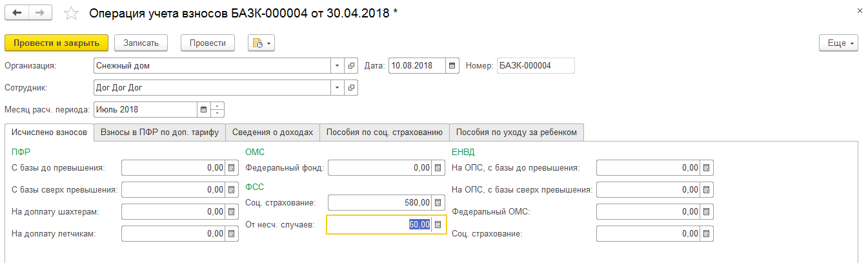868x263 pixels.
Task: Open calculator for От несч. случаев
Action: pyautogui.click(x=438, y=224)
